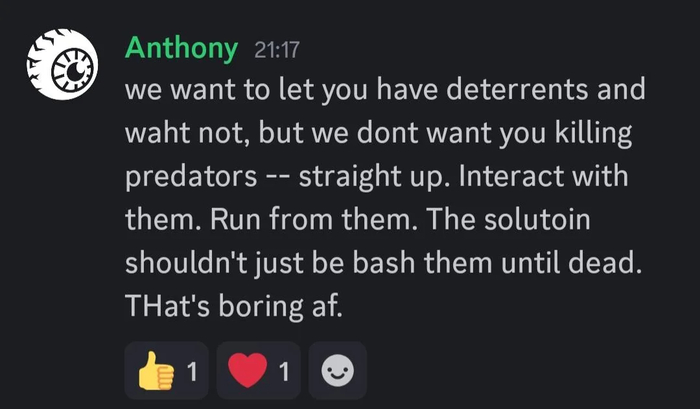Click the red heart emoji icon
700x409 pixels.
(x=246, y=371)
